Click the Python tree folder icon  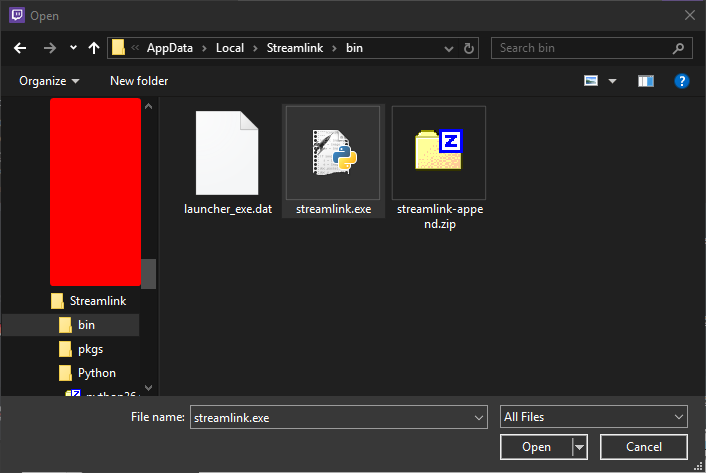pos(65,373)
